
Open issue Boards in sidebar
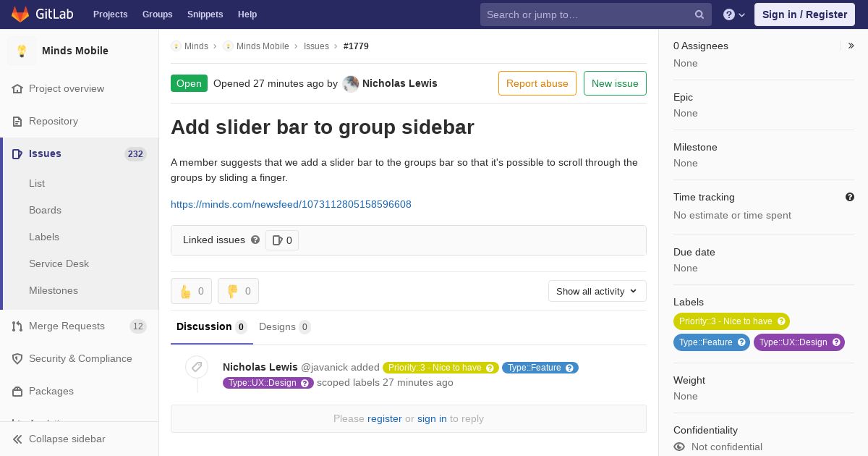(45, 210)
